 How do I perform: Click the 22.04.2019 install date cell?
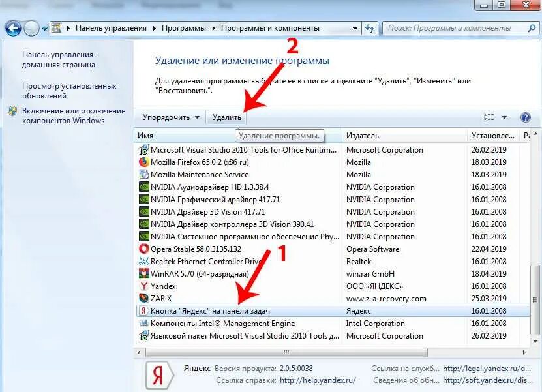(x=489, y=249)
